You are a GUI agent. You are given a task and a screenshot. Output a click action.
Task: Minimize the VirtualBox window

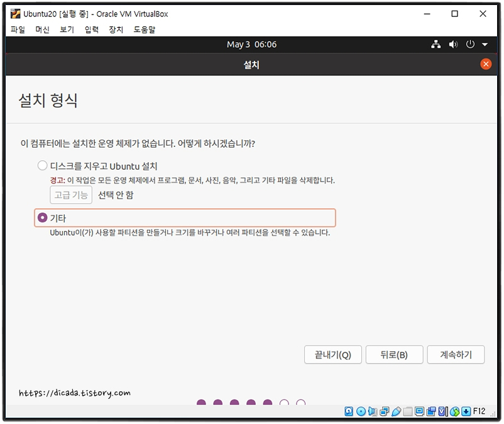click(x=427, y=14)
